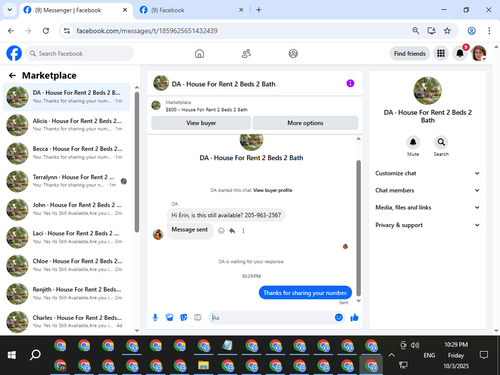Click in the Search Facebook field
Screen dimensions: 500x375
point(80,53)
